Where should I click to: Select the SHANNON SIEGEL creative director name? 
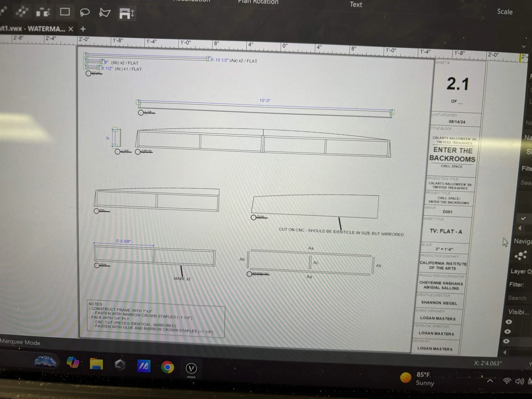[439, 303]
